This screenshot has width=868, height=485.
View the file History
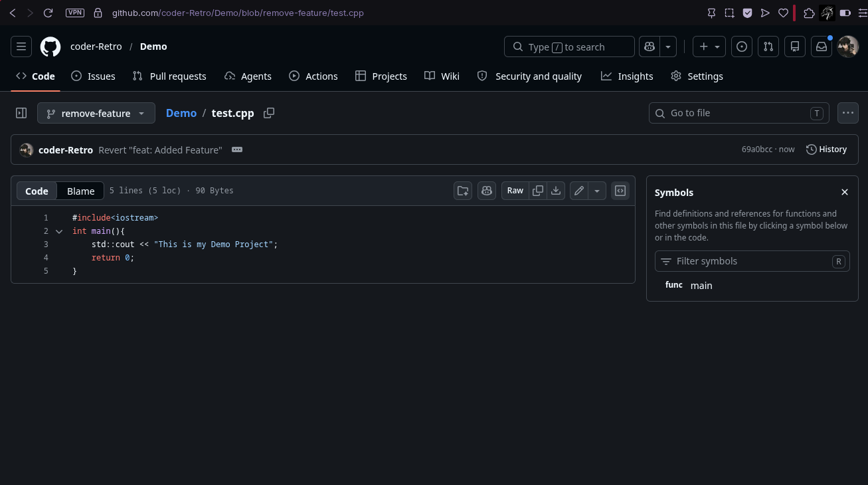[826, 149]
